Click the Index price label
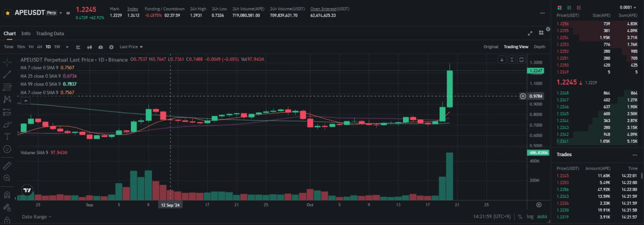The height and width of the screenshot is (225, 644). (x=133, y=9)
